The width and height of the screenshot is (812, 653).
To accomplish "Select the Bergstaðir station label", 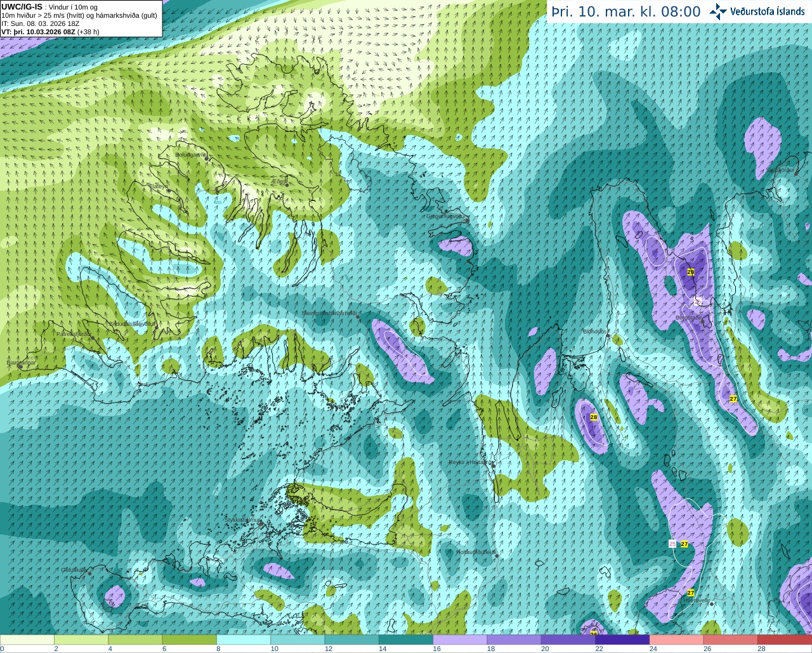I will click(x=689, y=317).
